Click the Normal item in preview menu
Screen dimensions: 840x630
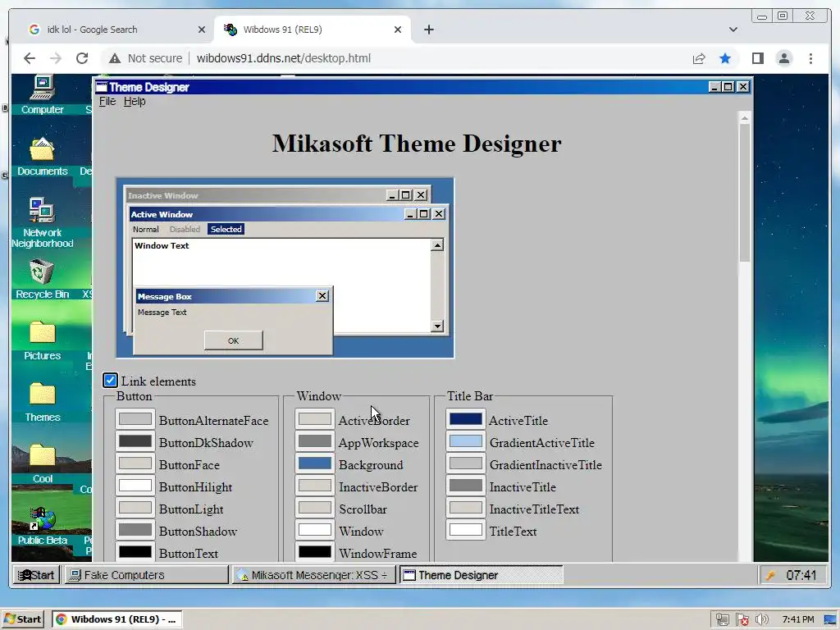point(146,230)
